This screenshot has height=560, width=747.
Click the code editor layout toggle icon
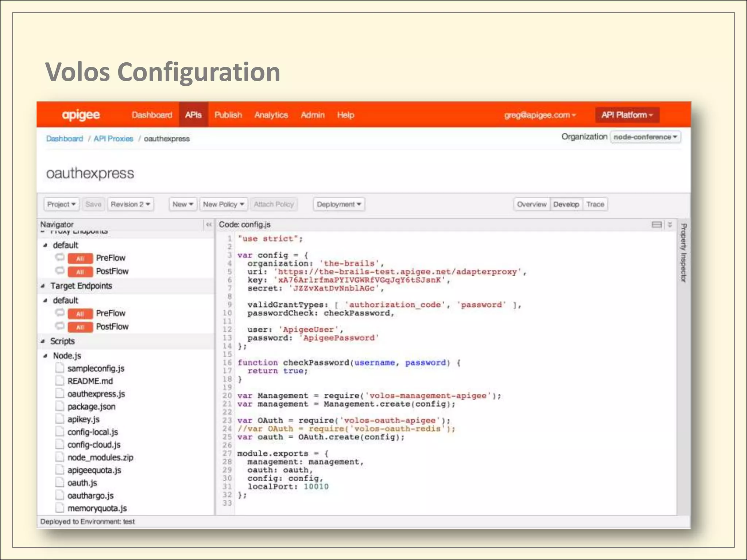pos(657,225)
